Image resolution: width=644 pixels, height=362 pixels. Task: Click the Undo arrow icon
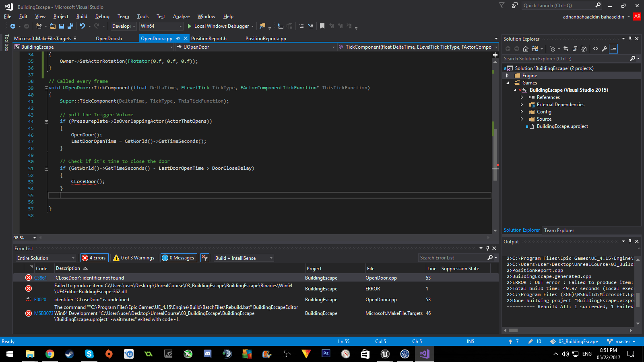point(83,26)
